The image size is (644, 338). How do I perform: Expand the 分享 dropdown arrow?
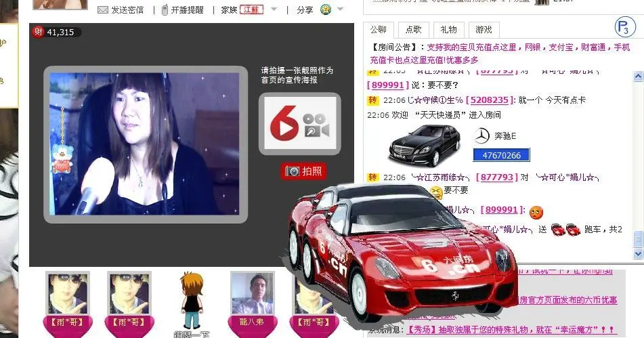point(340,9)
